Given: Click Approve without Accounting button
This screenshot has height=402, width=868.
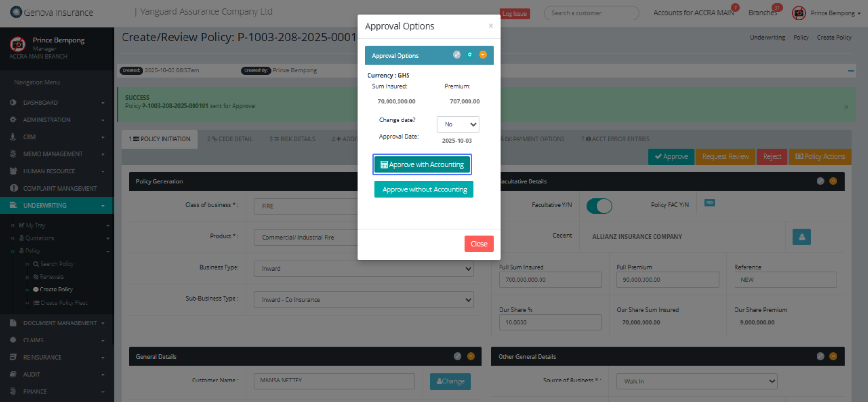Looking at the screenshot, I should click(x=424, y=190).
